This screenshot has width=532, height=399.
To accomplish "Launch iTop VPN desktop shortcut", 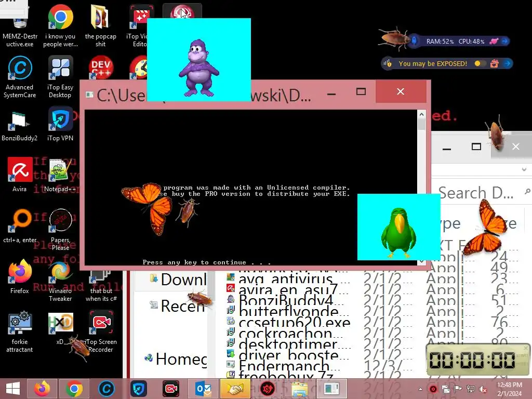I will point(60,124).
